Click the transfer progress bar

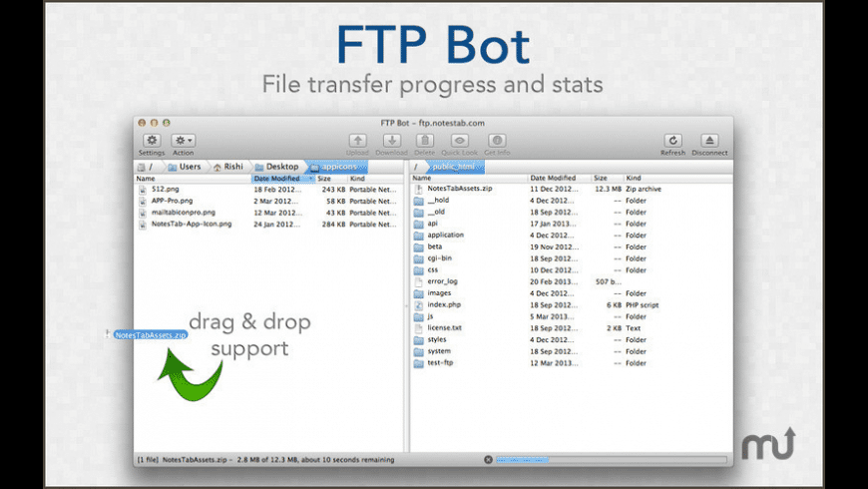[x=612, y=460]
